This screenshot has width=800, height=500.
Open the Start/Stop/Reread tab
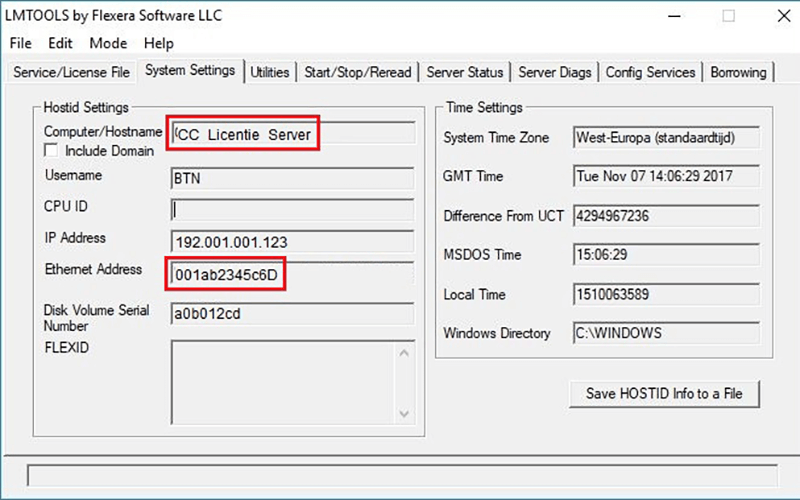pos(357,72)
